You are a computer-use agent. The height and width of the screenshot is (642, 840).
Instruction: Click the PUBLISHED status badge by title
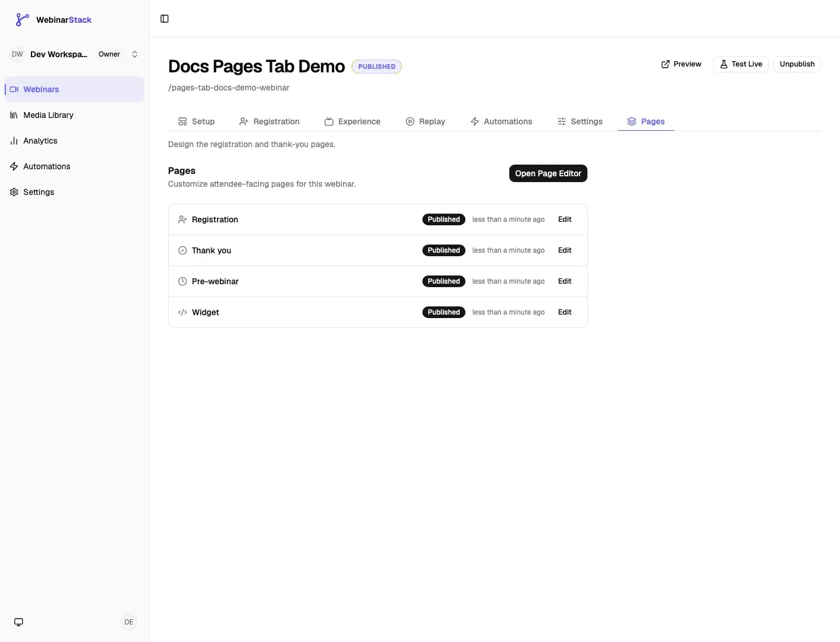[377, 67]
